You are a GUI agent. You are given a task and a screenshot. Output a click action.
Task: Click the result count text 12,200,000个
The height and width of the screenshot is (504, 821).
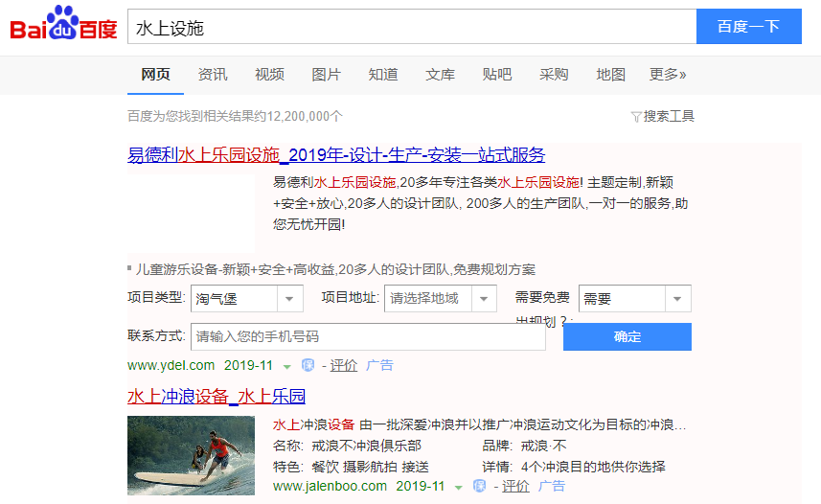[305, 116]
